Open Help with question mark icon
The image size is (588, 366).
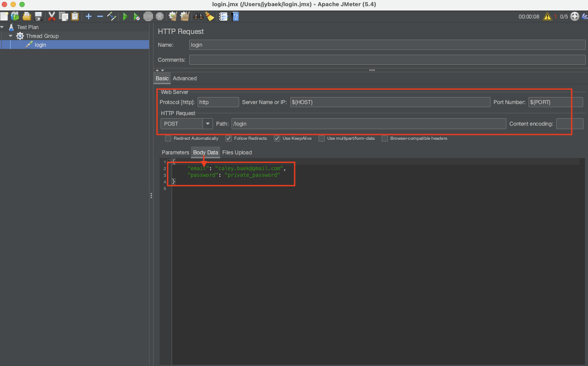[x=235, y=17]
